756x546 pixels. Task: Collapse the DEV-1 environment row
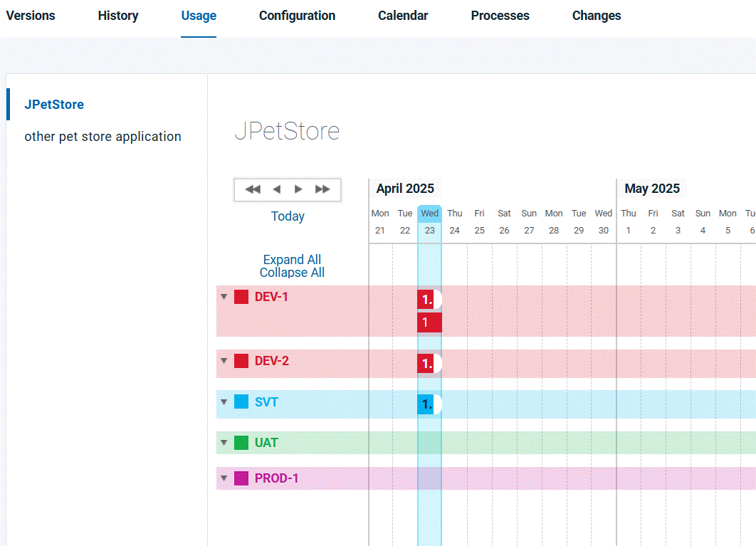point(224,296)
